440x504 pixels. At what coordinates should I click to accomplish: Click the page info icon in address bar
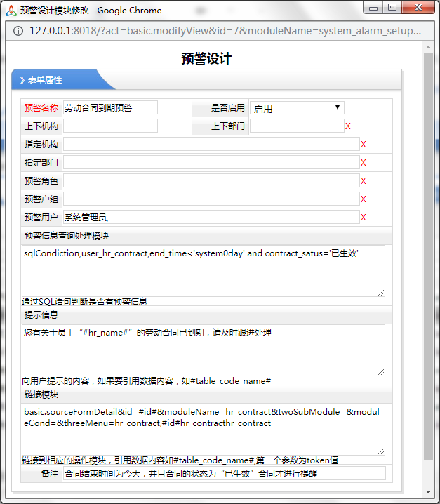18,31
